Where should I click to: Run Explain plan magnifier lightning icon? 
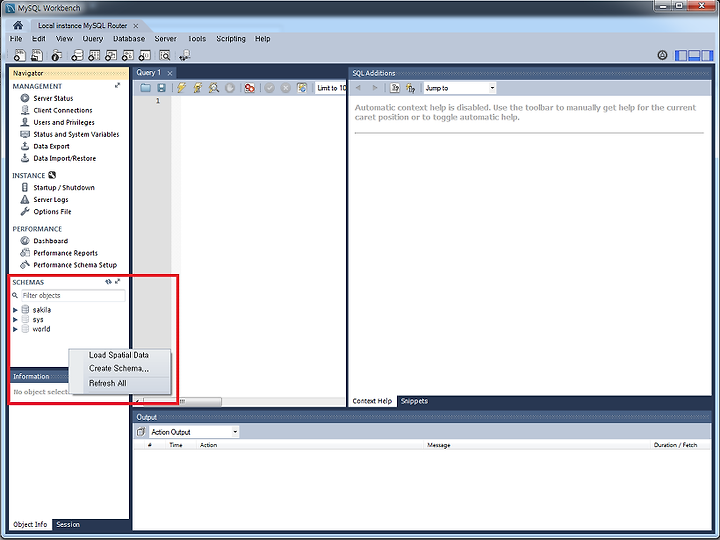point(214,88)
